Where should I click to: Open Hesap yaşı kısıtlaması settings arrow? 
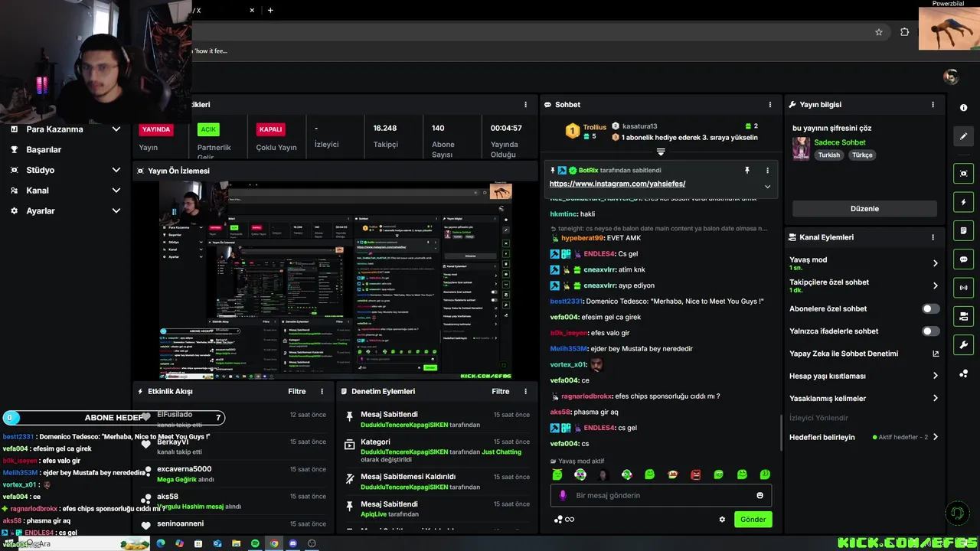pyautogui.click(x=935, y=376)
